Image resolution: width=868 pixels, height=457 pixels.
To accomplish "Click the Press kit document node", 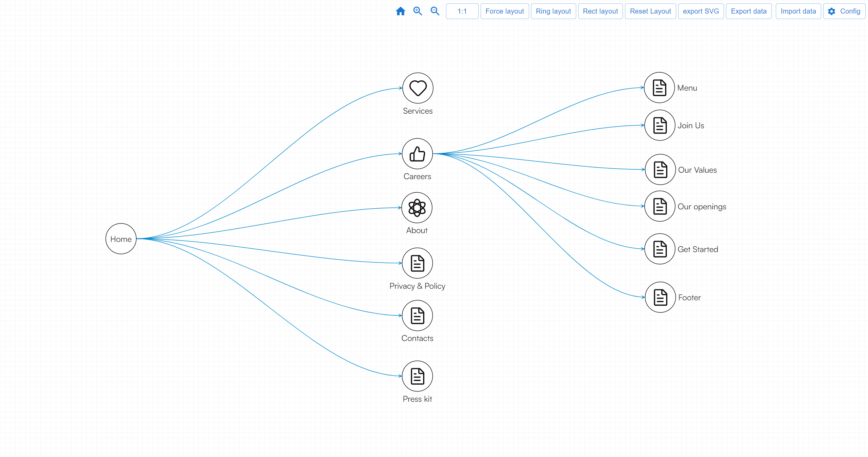I will pos(417,376).
